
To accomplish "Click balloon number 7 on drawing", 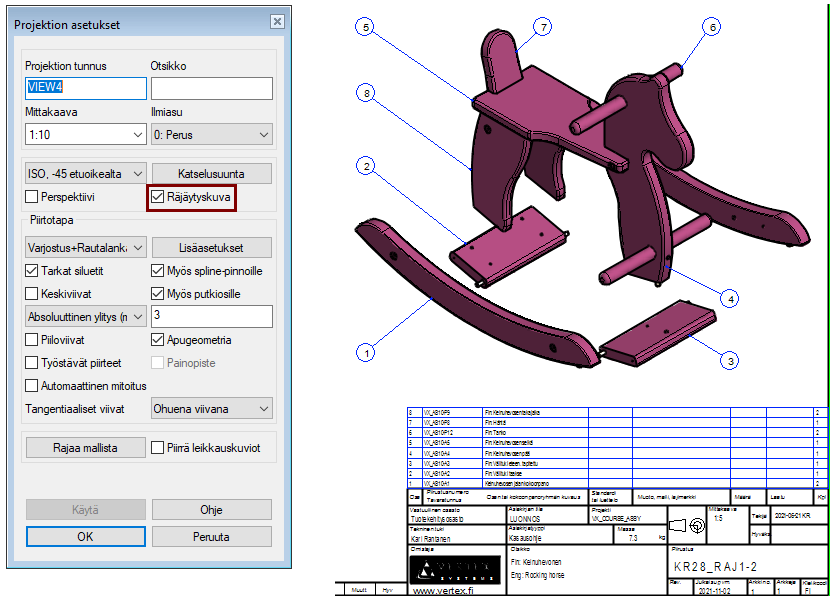I will (543, 27).
